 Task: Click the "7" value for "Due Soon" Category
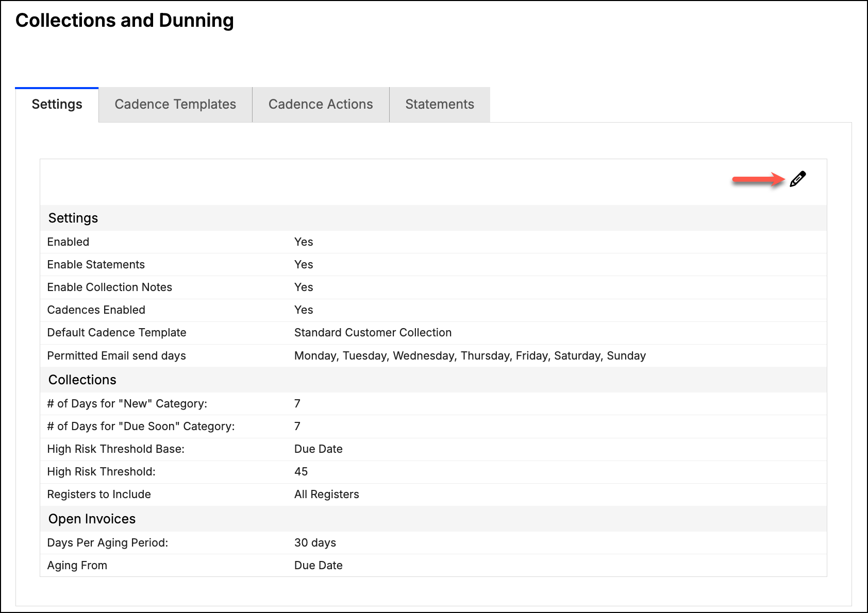coord(297,426)
